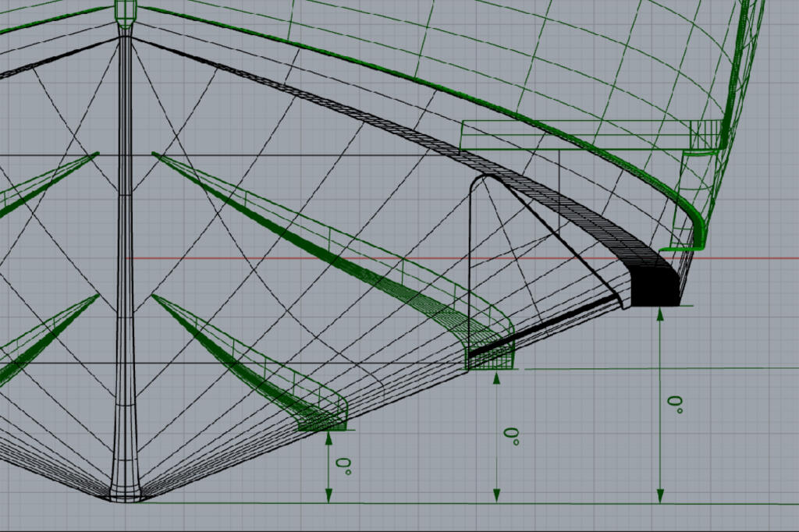Pick the solid black filled chine block

coord(655,287)
